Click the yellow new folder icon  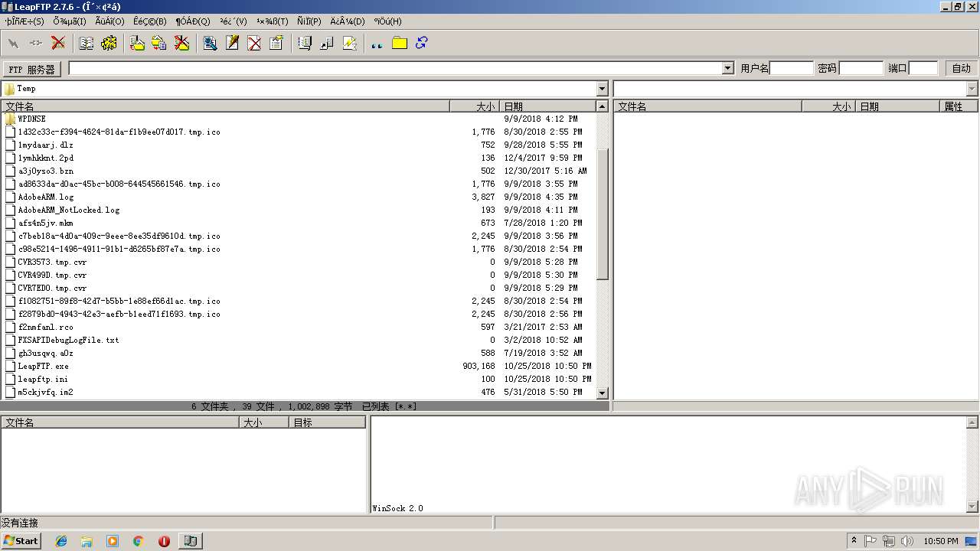400,44
